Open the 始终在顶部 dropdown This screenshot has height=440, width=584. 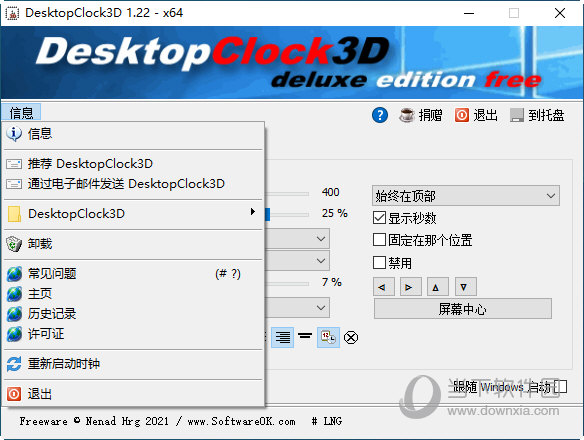(x=466, y=196)
